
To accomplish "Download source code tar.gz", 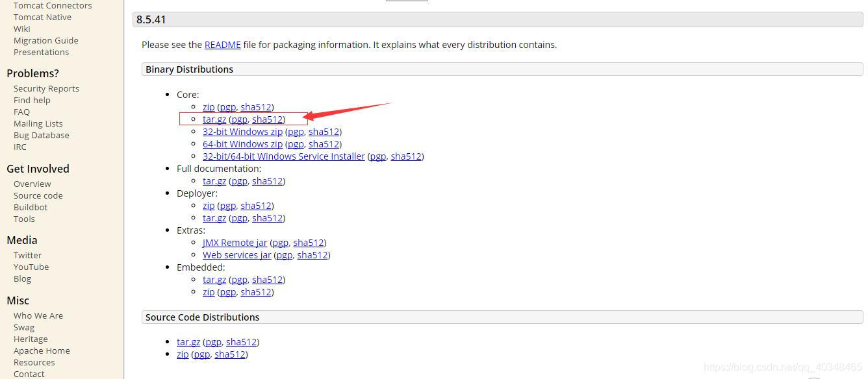I will point(188,342).
